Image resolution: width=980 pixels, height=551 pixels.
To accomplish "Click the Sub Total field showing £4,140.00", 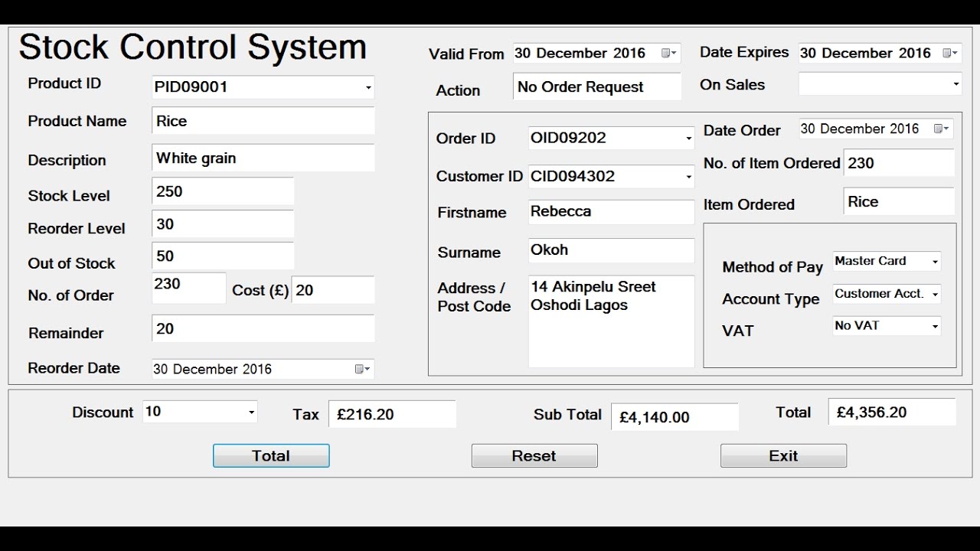I will (x=675, y=417).
